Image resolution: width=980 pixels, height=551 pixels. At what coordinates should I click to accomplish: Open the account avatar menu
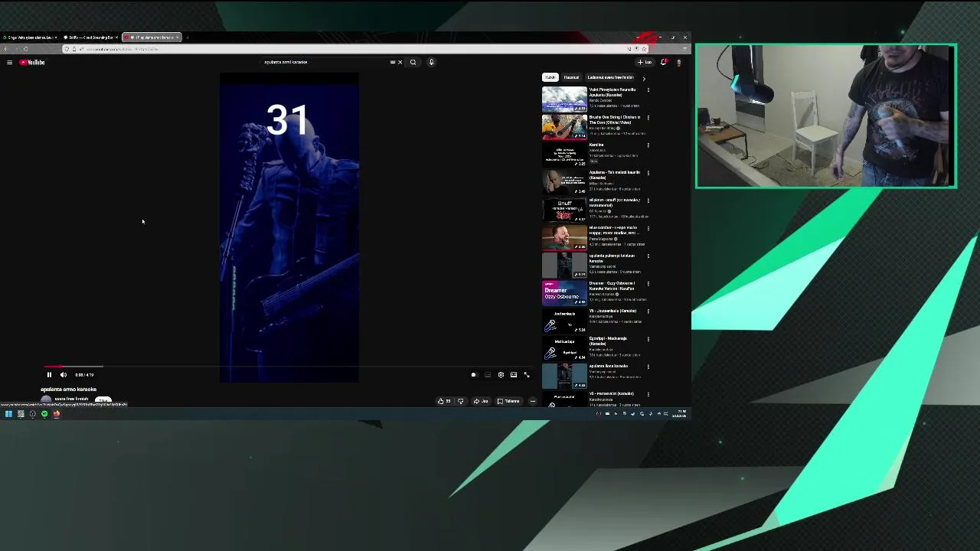678,62
